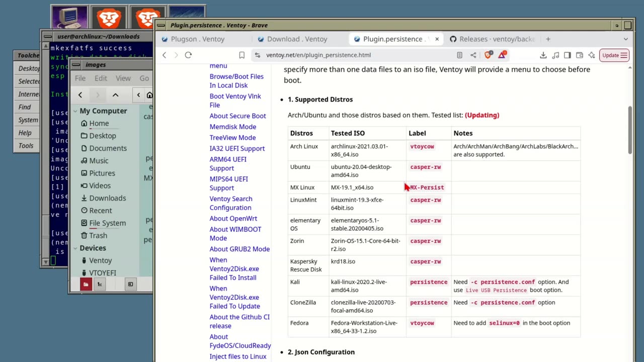Open Ventoy Search Configuration link
This screenshot has height=362, width=644.
point(230,203)
